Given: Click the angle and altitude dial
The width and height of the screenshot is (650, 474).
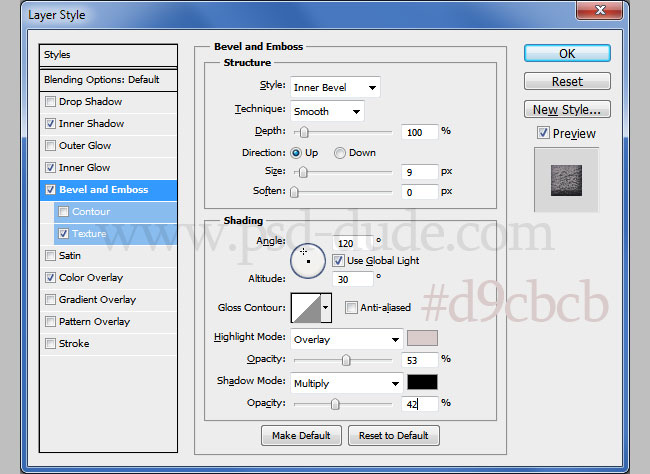Looking at the screenshot, I should pos(308,261).
